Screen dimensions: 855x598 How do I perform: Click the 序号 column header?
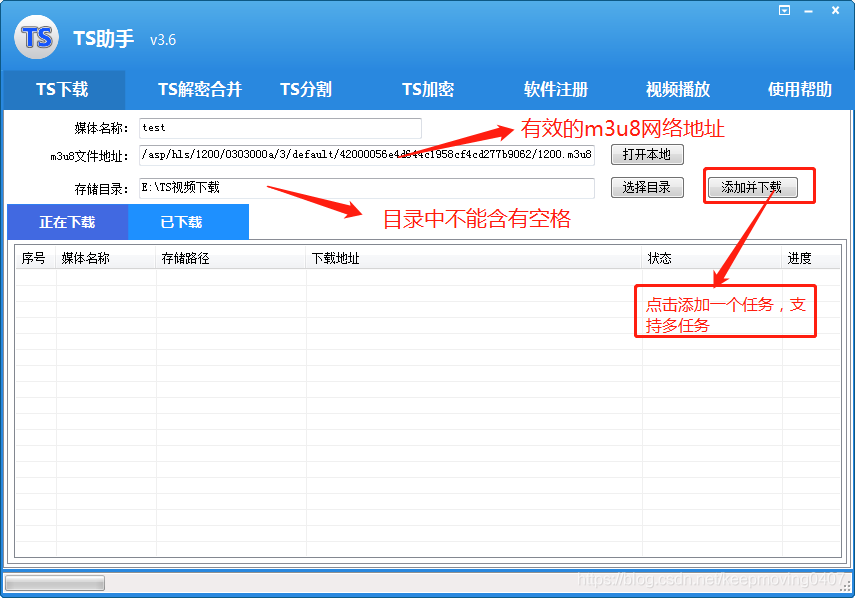[x=35, y=258]
